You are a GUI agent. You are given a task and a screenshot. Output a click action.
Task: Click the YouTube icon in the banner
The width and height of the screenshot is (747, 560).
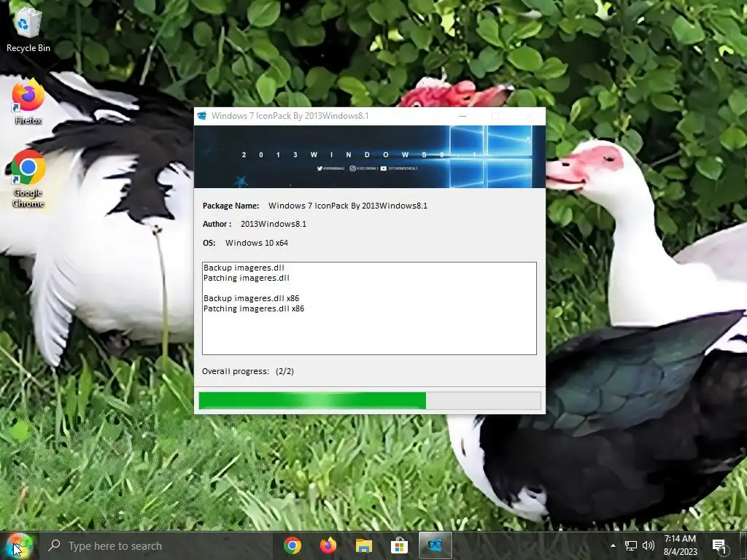click(384, 168)
